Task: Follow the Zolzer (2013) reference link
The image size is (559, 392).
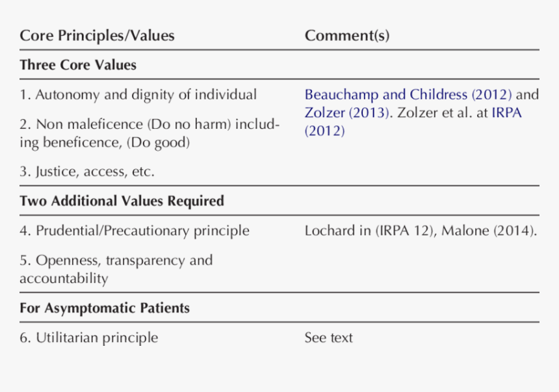Action: (346, 112)
